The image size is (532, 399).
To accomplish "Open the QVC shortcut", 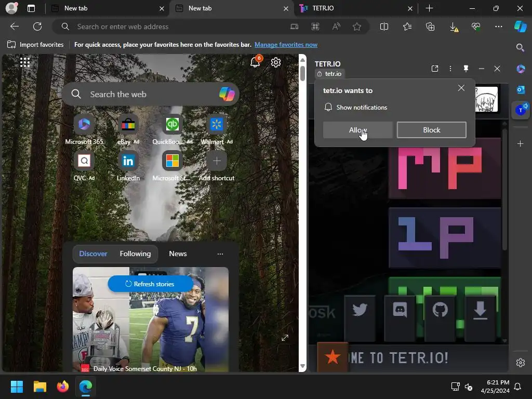I will coord(84,166).
